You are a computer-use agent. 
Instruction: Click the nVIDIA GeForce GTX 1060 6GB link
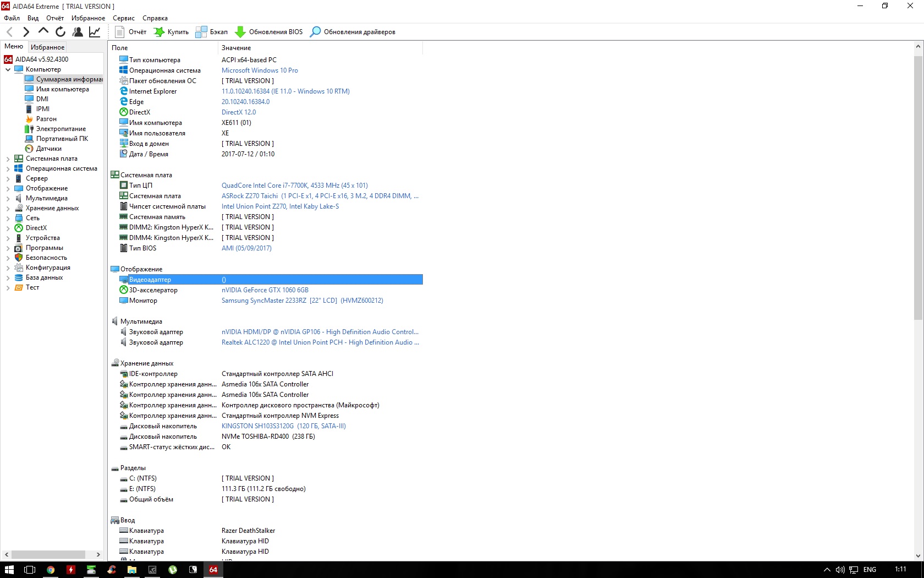tap(265, 290)
